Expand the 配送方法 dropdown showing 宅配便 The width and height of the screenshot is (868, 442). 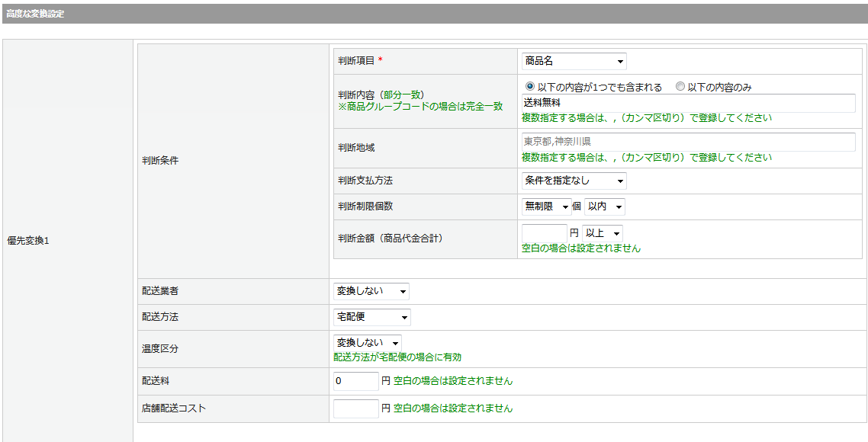[371, 317]
